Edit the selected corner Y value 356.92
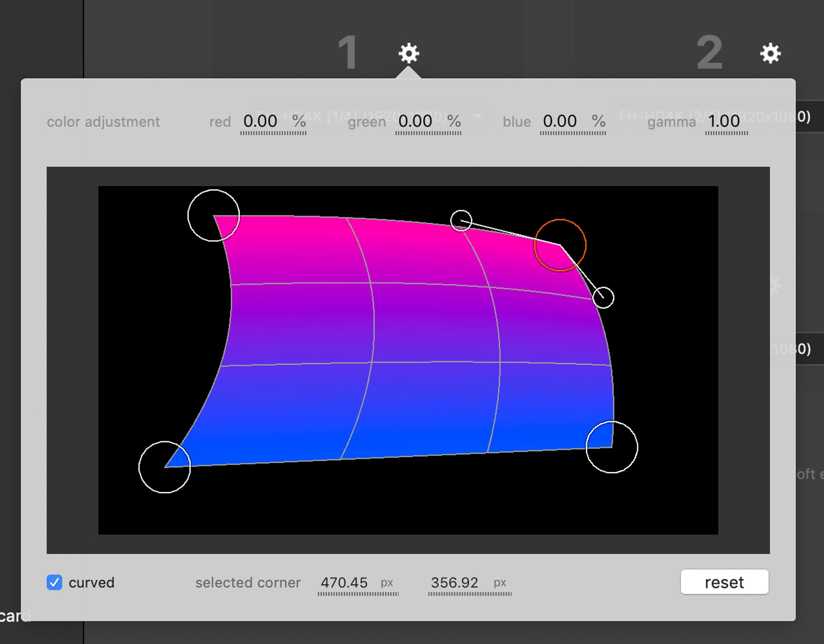Image resolution: width=824 pixels, height=644 pixels. point(454,583)
